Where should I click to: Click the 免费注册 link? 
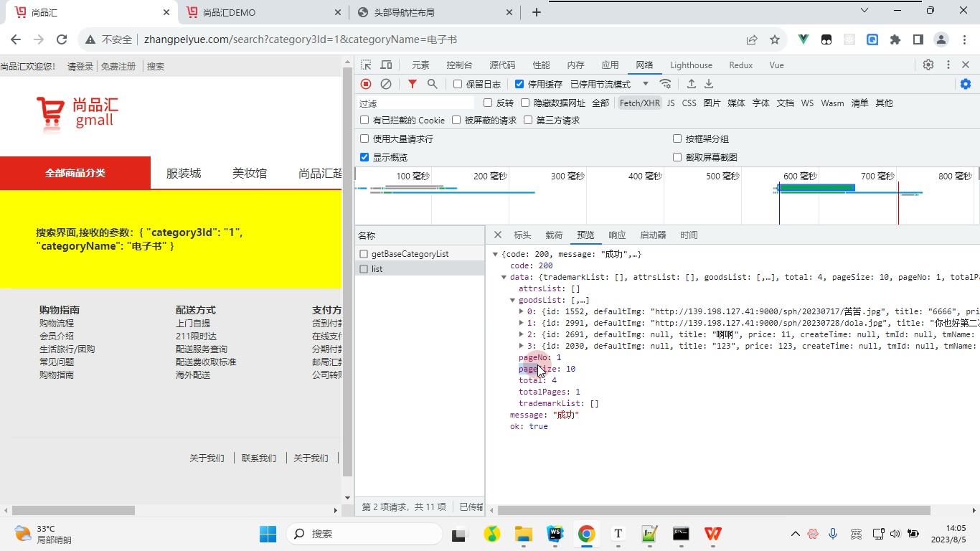[x=118, y=66]
